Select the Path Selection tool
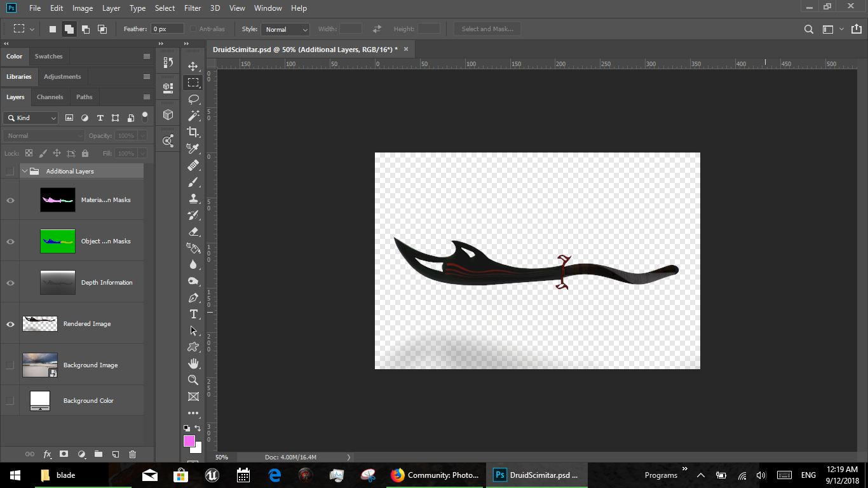The width and height of the screenshot is (868, 488). [193, 330]
